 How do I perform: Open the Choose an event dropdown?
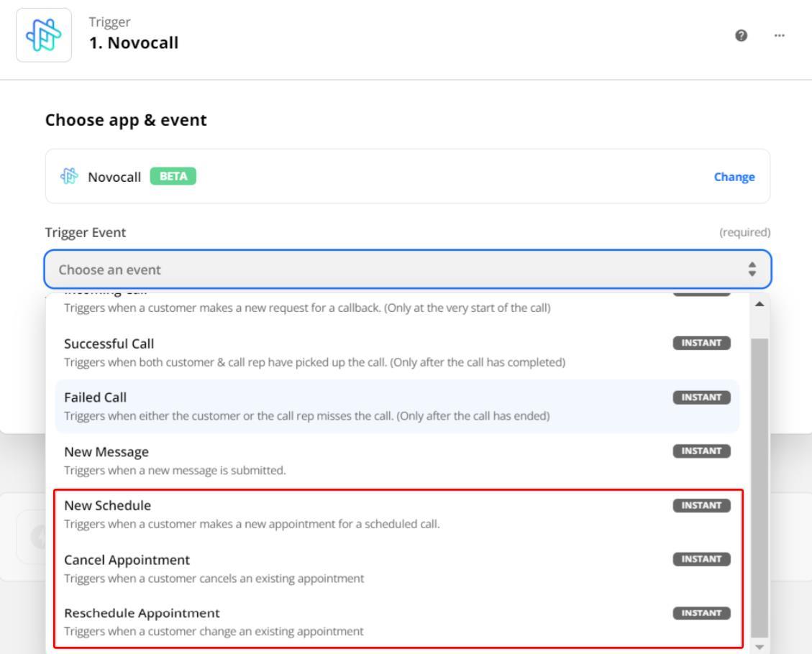(x=408, y=269)
